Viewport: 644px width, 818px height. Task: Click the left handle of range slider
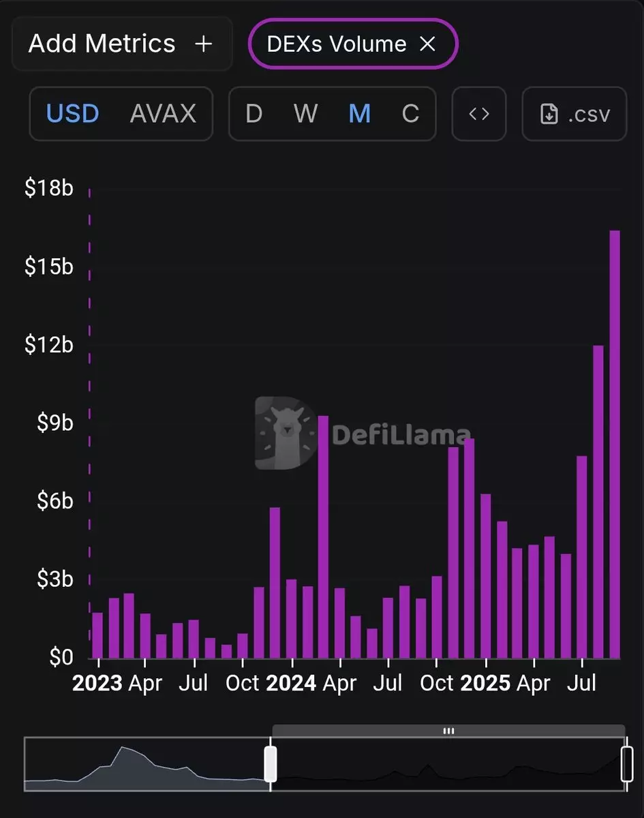pyautogui.click(x=271, y=764)
